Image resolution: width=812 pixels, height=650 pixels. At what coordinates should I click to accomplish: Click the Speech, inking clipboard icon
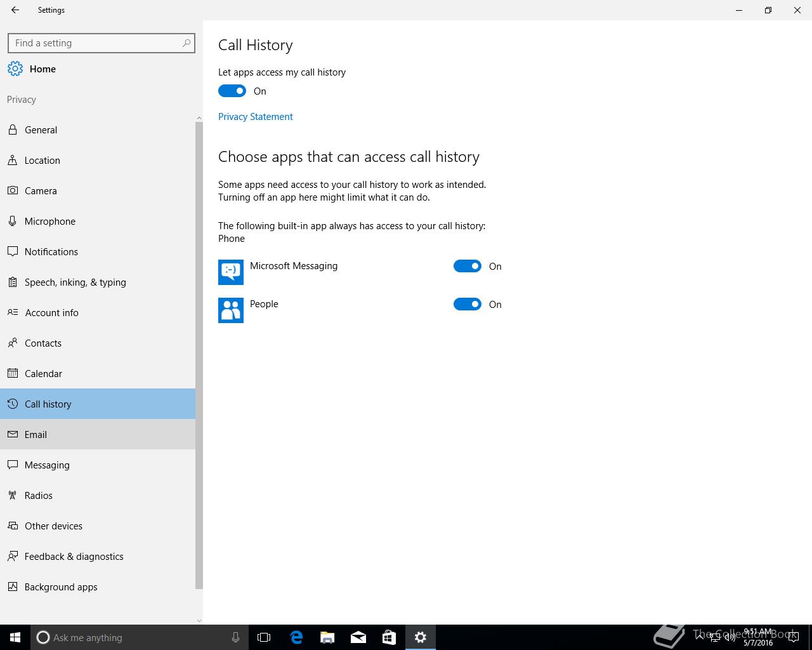point(13,282)
